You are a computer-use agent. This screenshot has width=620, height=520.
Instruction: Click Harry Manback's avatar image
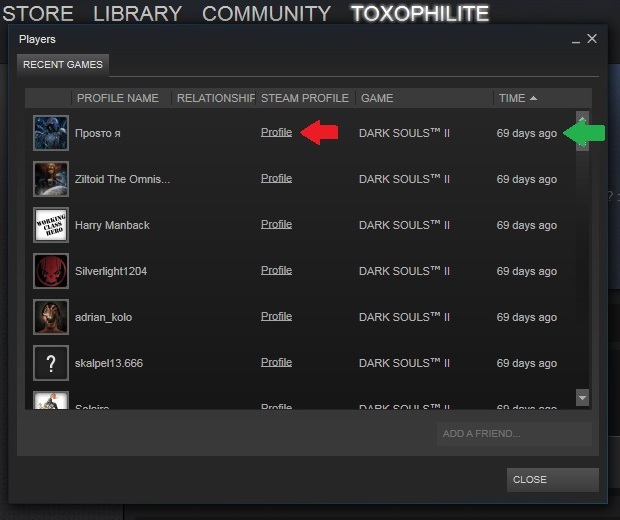[51, 225]
